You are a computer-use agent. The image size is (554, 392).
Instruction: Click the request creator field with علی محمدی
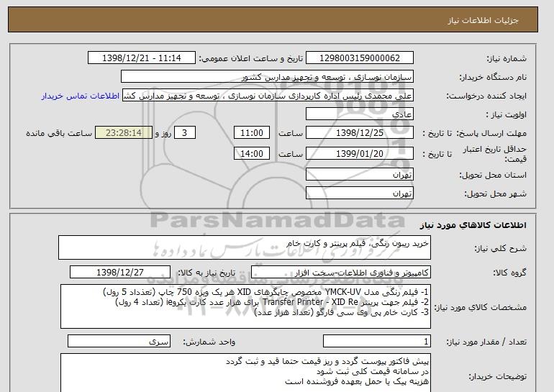coord(268,96)
